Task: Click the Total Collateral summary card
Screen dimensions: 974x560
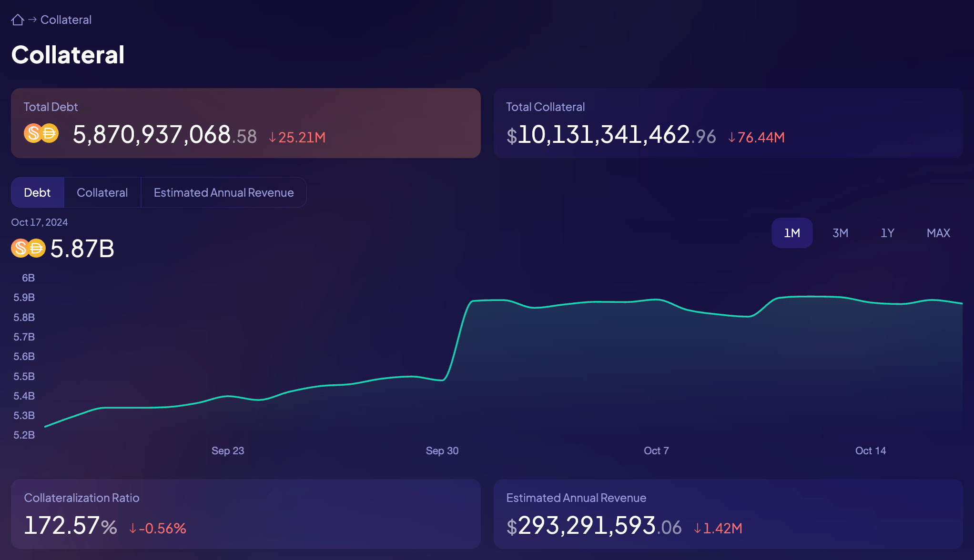Action: pyautogui.click(x=728, y=123)
